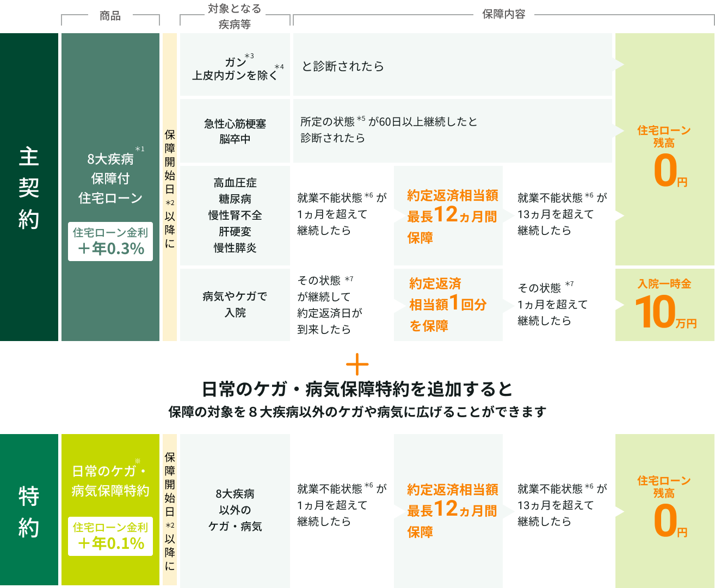Click 就業不能状態が13ヵ月を超えて in the 特約 section
Image resolution: width=715 pixels, height=588 pixels.
point(562,505)
